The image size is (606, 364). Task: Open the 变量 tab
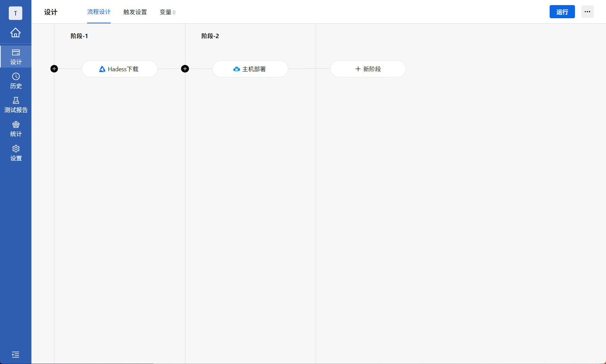(x=167, y=12)
